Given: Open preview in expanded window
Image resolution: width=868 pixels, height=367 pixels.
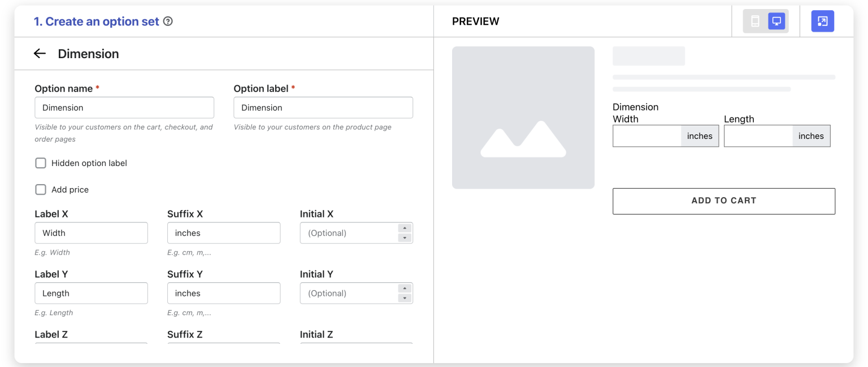Looking at the screenshot, I should coord(822,21).
